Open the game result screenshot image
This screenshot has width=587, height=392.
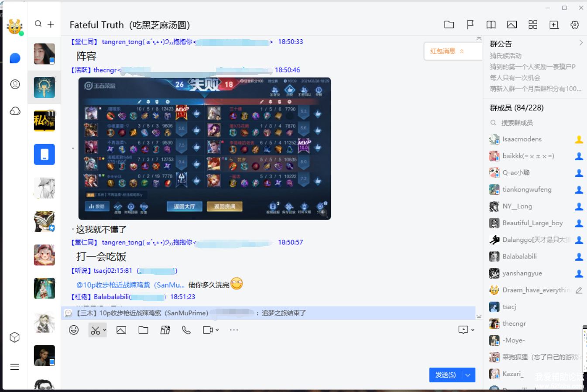pos(204,148)
